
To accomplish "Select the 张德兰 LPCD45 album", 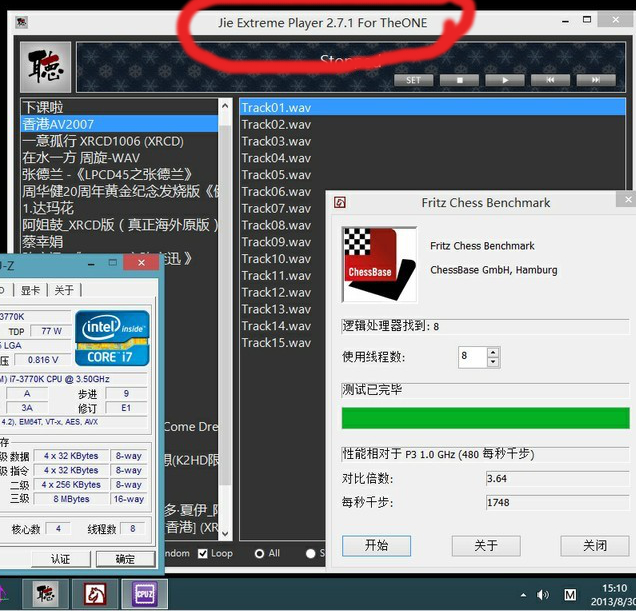I will click(120, 174).
